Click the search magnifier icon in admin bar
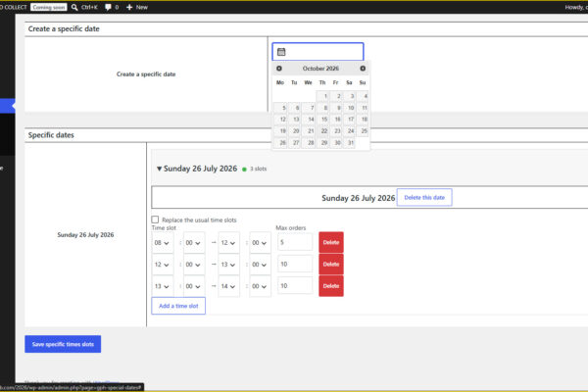This screenshot has height=392, width=588. (x=74, y=7)
